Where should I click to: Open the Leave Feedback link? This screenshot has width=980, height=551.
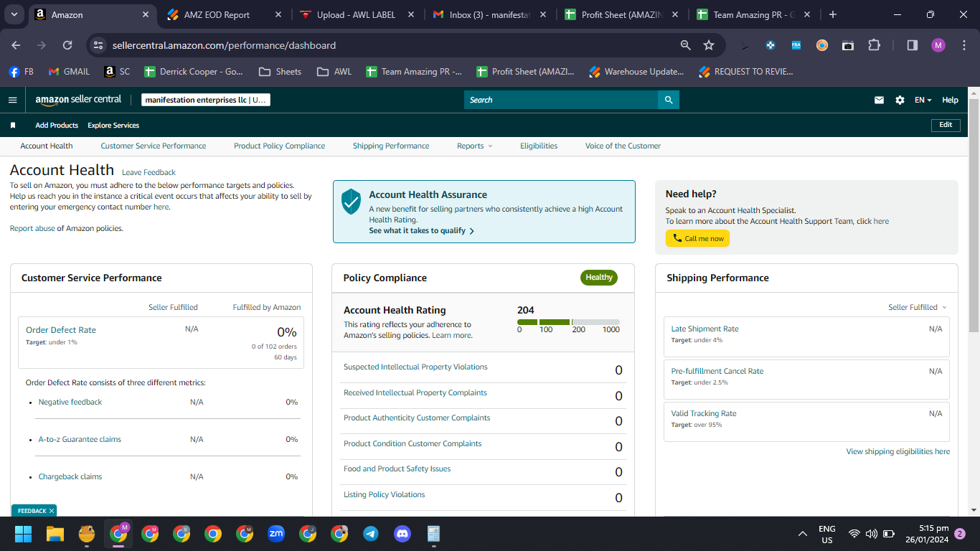tap(149, 172)
